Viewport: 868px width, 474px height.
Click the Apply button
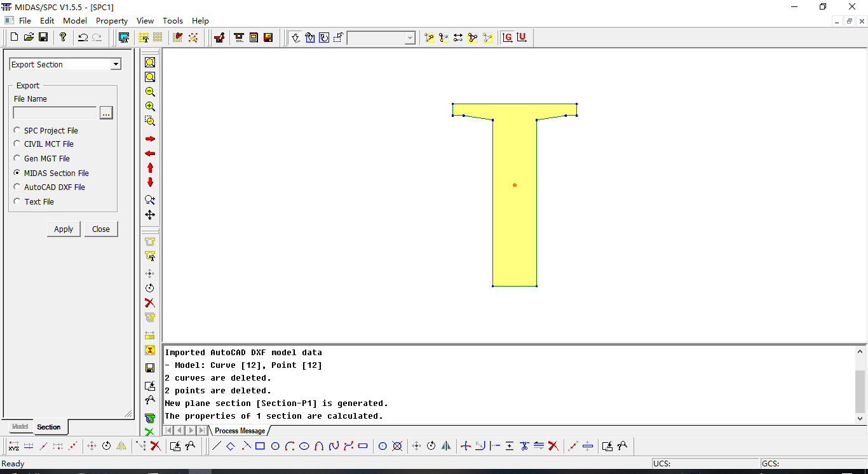64,229
